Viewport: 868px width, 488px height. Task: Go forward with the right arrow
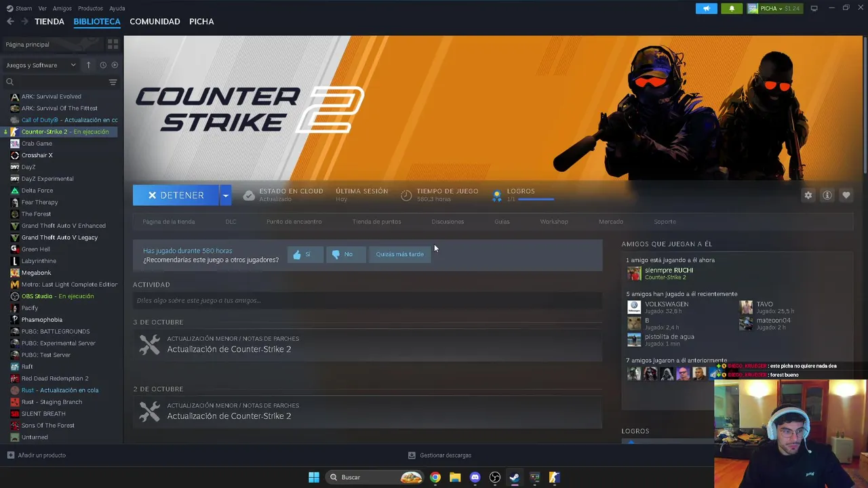pyautogui.click(x=24, y=22)
